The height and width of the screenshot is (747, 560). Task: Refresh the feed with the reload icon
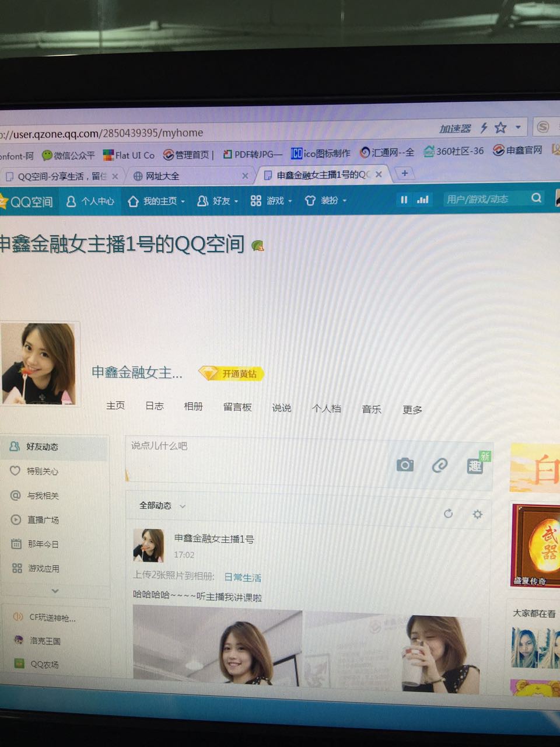pyautogui.click(x=448, y=514)
